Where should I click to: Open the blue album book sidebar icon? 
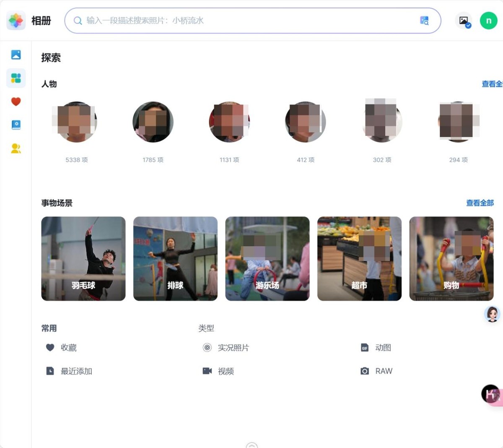(x=16, y=125)
